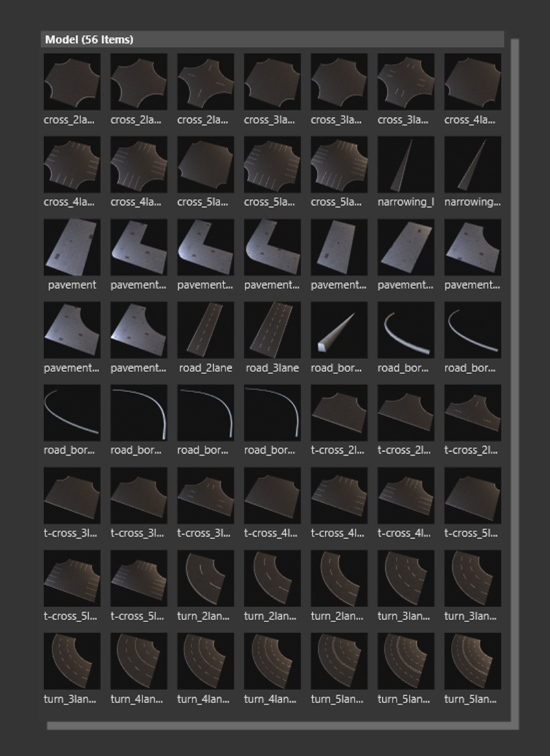The width and height of the screenshot is (550, 756).
Task: Select the t-cross_4l model without lane markings
Action: click(x=272, y=496)
